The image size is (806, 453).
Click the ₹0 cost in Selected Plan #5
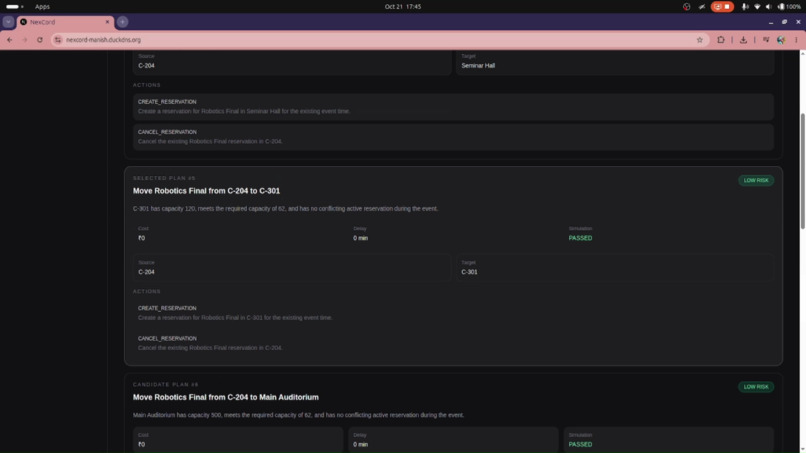pyautogui.click(x=141, y=238)
